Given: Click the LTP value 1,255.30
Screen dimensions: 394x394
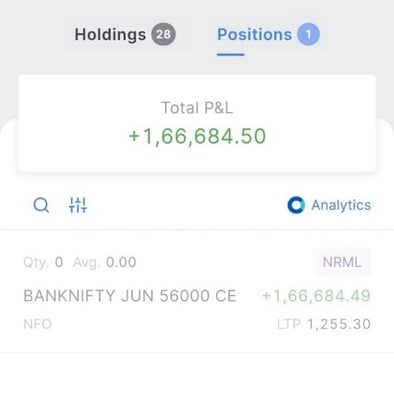Looking at the screenshot, I should [339, 324].
